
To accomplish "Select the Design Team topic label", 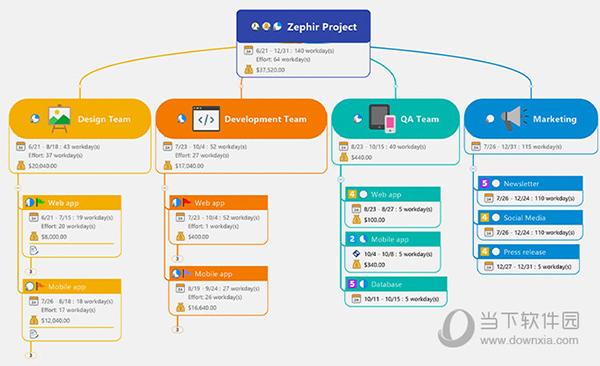I will coord(104,119).
